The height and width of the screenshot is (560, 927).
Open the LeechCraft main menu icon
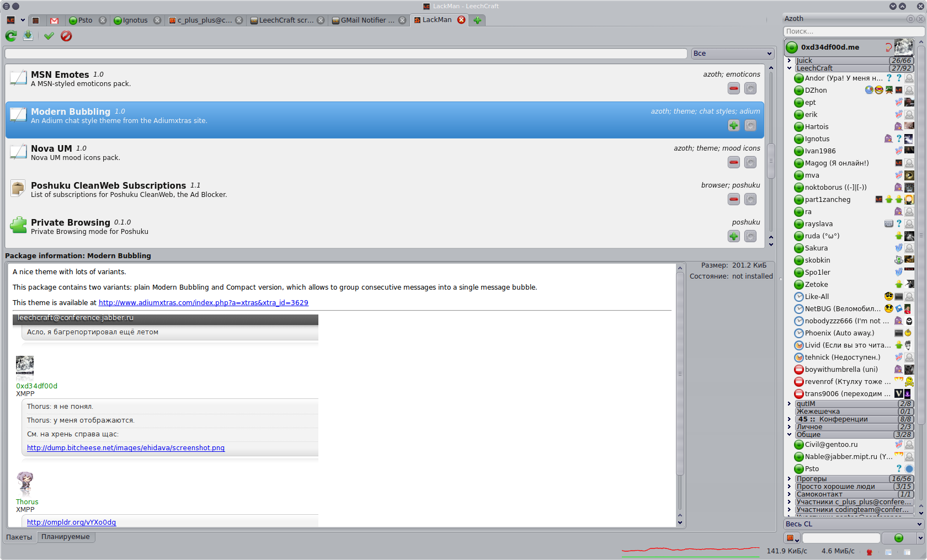click(11, 20)
